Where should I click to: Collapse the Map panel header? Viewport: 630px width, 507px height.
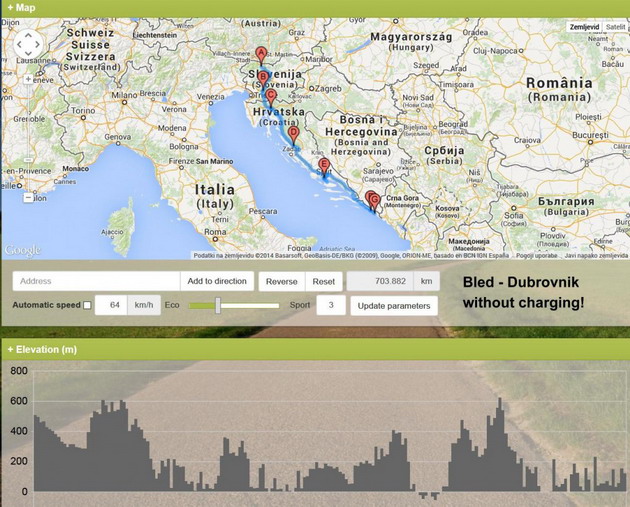pyautogui.click(x=22, y=8)
